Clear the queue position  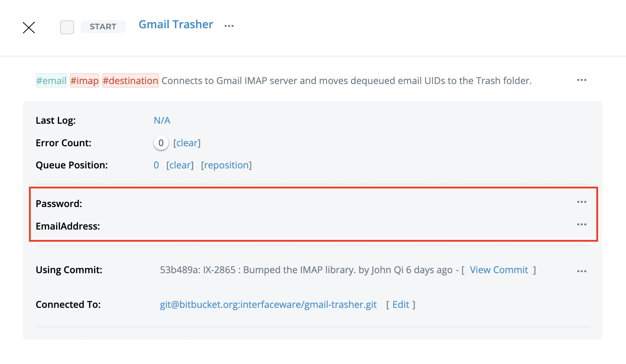pos(180,165)
